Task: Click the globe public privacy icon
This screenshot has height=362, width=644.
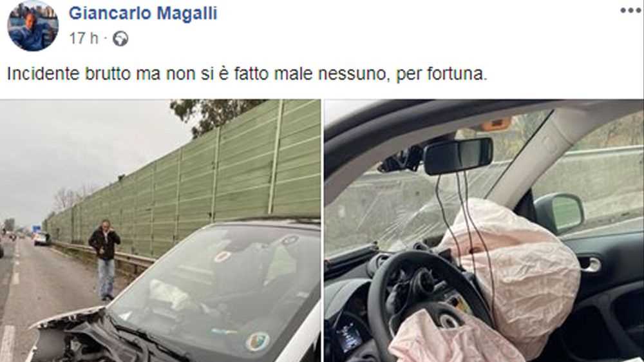Action: pyautogui.click(x=120, y=39)
